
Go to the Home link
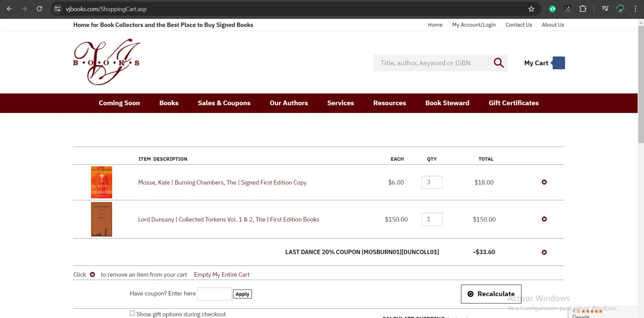[x=435, y=25]
